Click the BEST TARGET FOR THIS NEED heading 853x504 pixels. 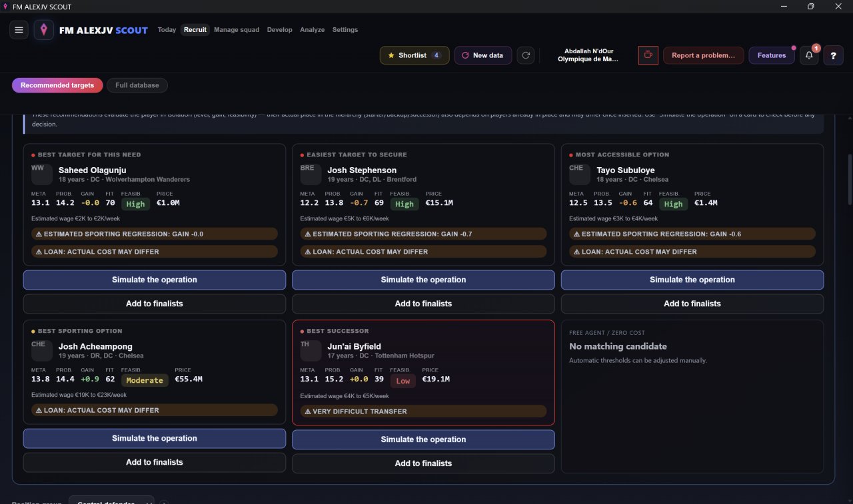(89, 154)
